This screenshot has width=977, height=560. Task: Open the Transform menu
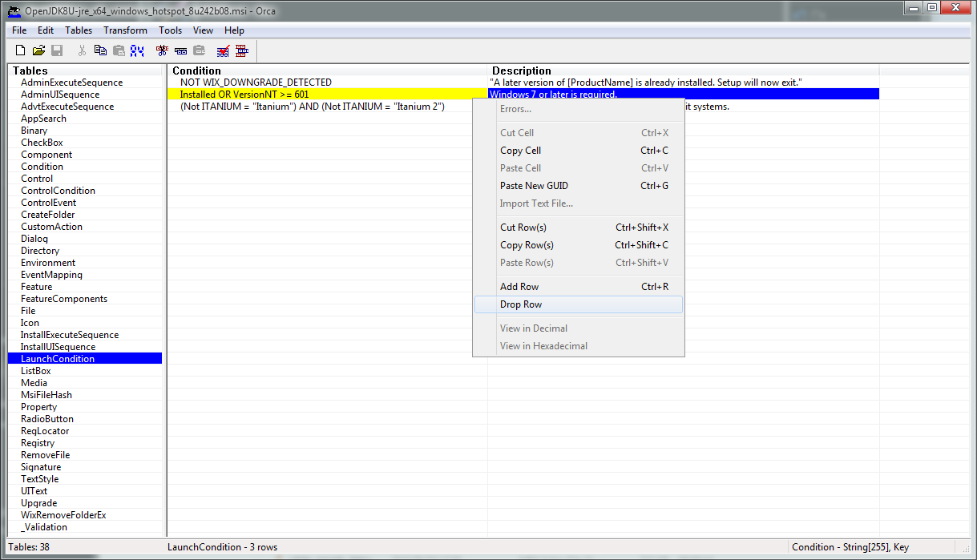click(x=125, y=30)
